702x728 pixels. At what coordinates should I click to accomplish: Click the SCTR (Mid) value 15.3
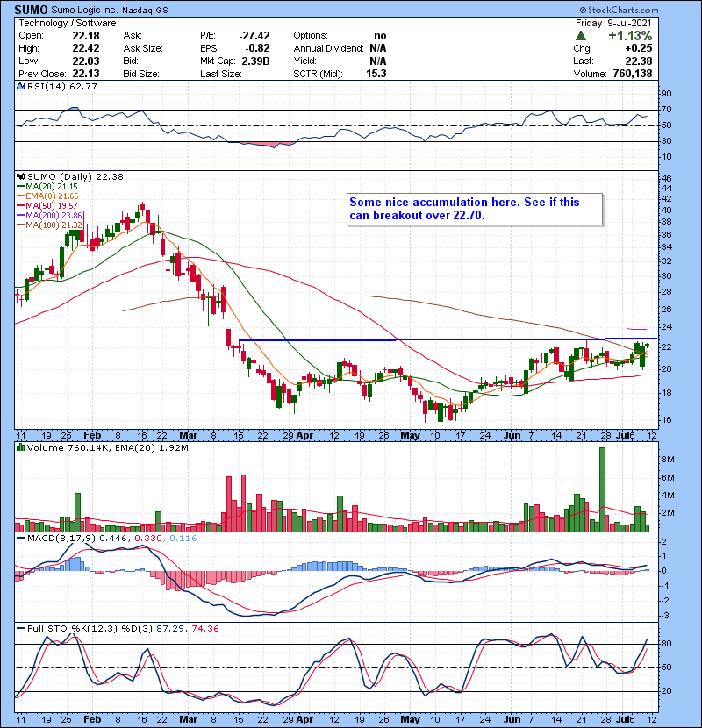click(x=376, y=74)
